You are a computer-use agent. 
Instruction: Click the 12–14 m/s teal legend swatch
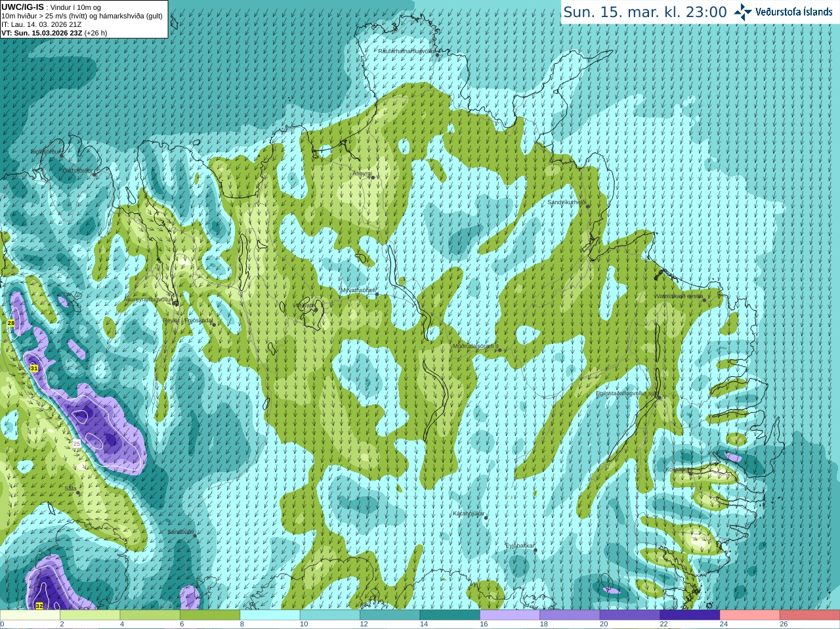coord(390,615)
